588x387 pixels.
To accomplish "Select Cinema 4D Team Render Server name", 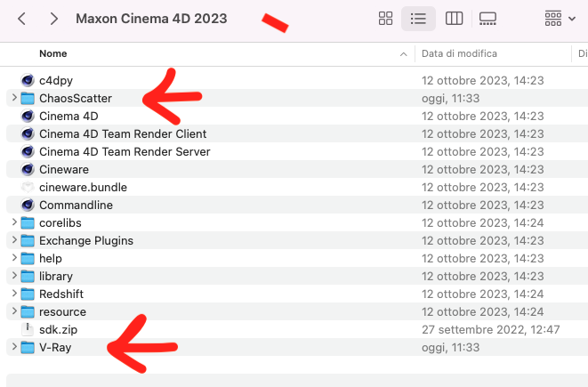I will click(x=125, y=151).
